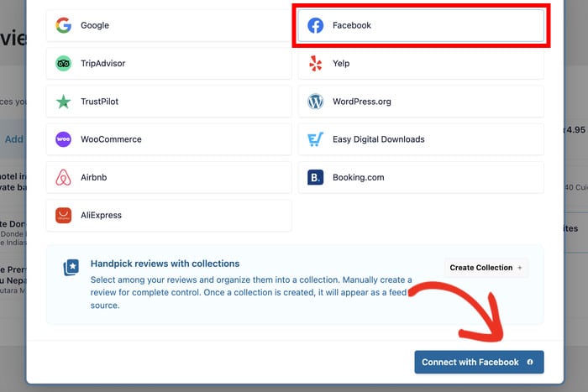This screenshot has width=588, height=392.
Task: Click the Airbnb logo icon
Action: [x=63, y=177]
